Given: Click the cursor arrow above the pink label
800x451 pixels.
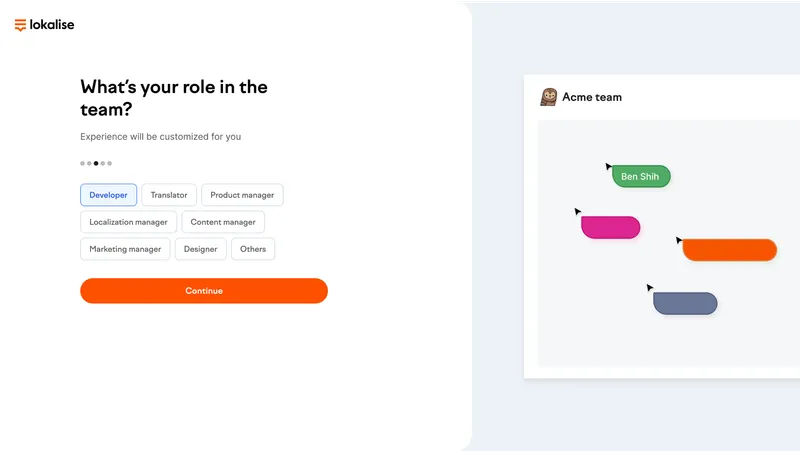Looking at the screenshot, I should click(578, 211).
